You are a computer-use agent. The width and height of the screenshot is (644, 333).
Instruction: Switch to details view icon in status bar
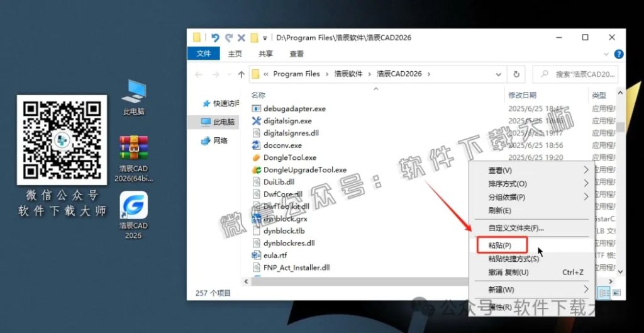604,293
